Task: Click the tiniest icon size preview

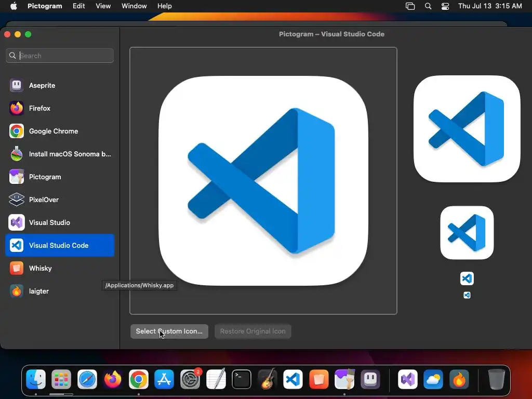Action: pos(467,295)
